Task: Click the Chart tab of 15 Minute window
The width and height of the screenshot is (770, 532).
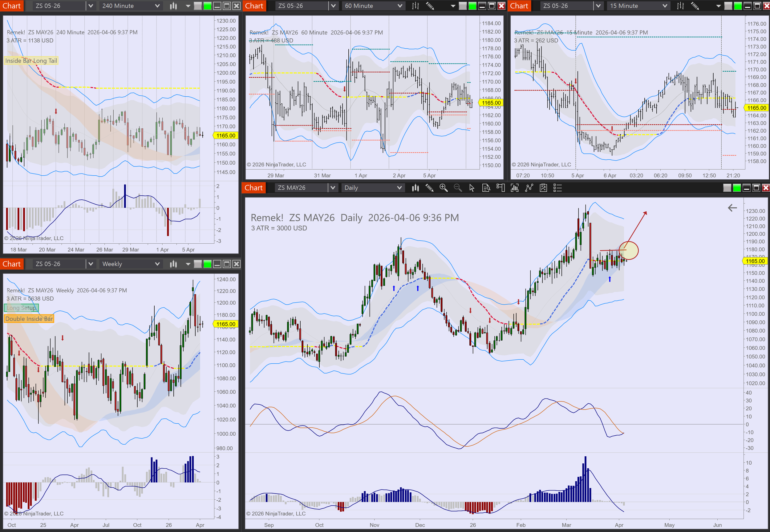Action: point(519,6)
